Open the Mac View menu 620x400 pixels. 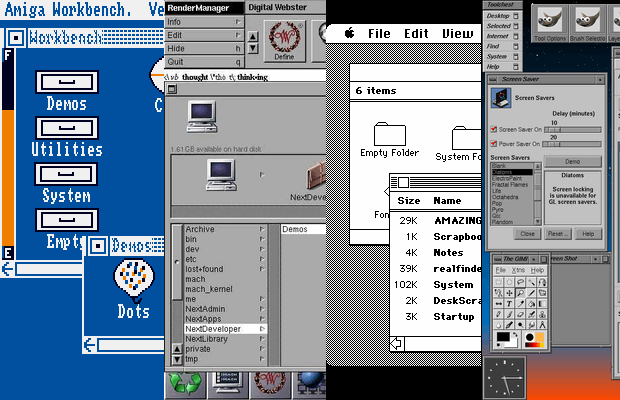(x=457, y=34)
